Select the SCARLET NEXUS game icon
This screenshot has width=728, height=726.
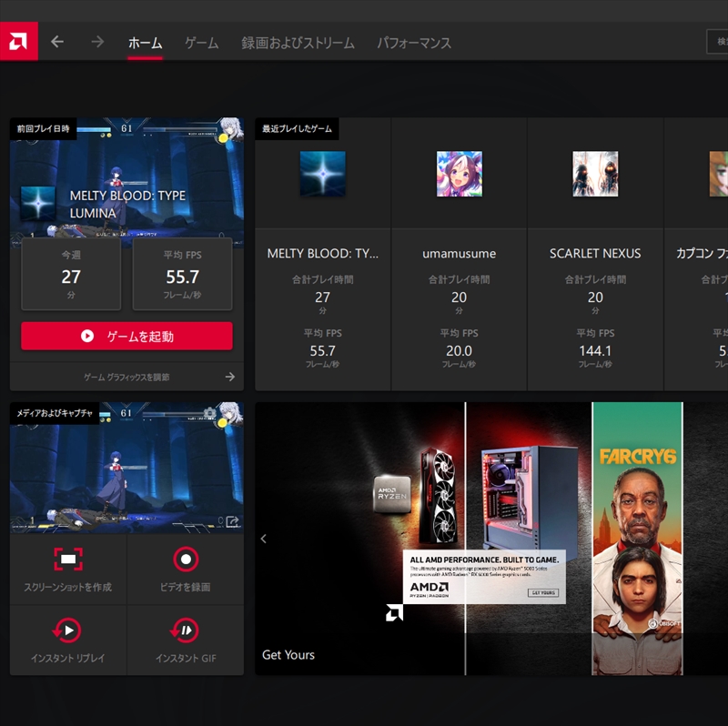click(595, 174)
